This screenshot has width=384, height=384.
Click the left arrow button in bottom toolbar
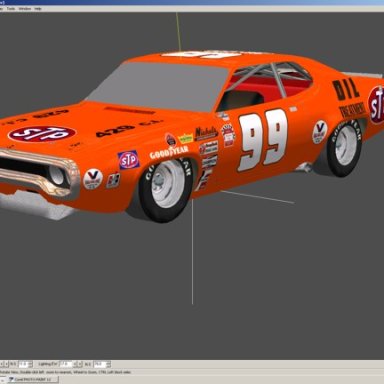pos(2,364)
